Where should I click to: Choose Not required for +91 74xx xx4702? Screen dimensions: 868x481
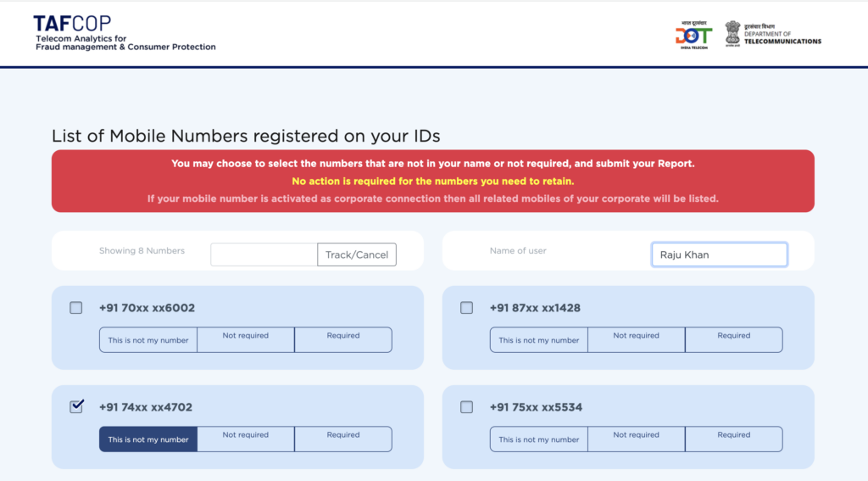pos(246,439)
